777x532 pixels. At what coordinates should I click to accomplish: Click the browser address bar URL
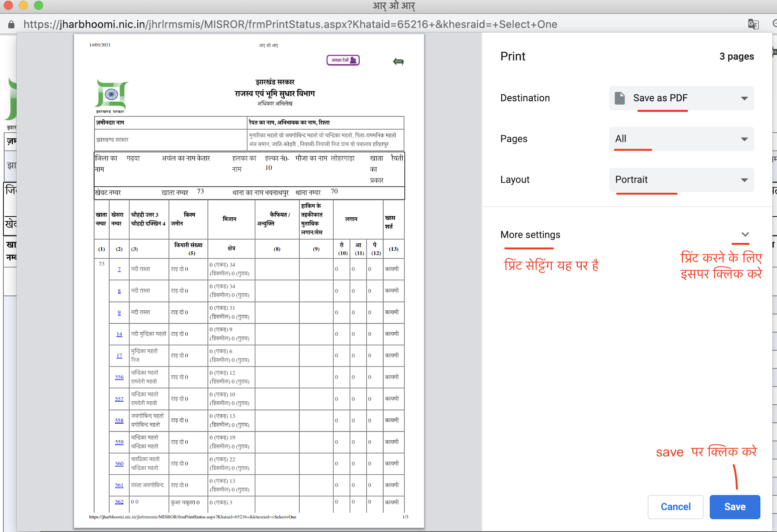[290, 25]
